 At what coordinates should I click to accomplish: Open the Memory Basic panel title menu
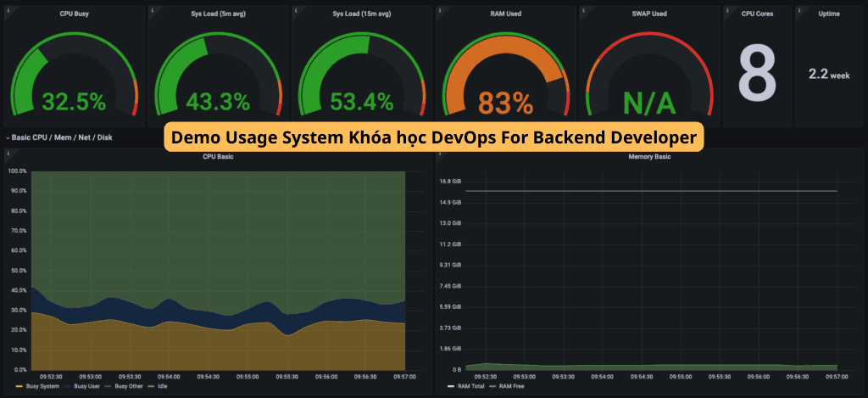tap(650, 157)
